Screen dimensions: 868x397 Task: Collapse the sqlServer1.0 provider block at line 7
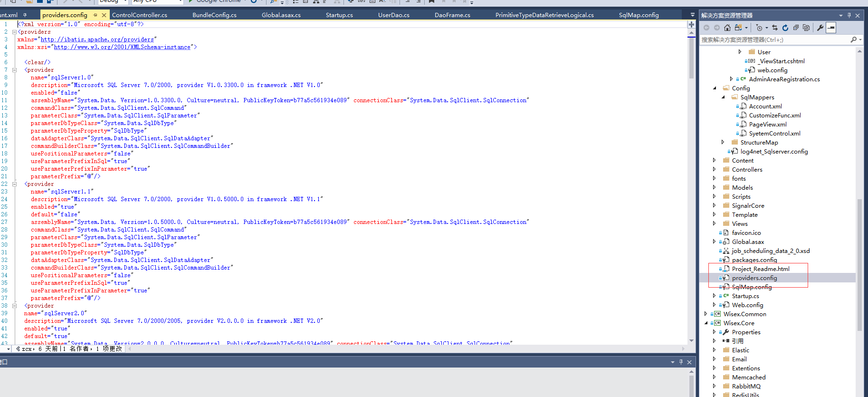coord(14,70)
